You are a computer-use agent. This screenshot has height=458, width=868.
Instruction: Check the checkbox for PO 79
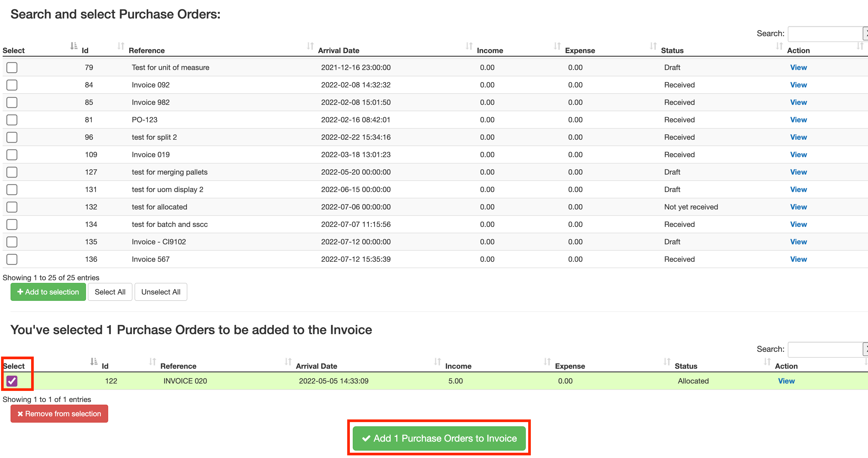12,67
